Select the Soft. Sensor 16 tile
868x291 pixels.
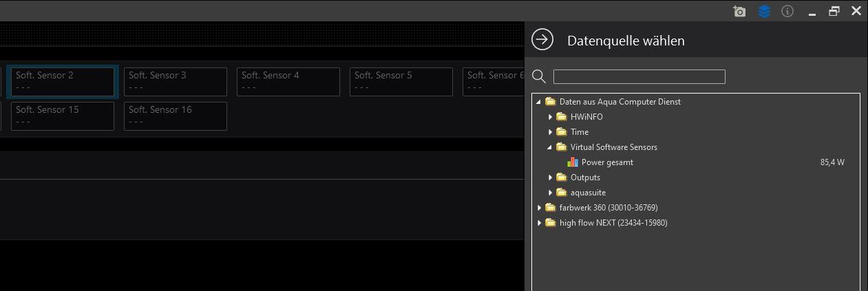tap(176, 116)
